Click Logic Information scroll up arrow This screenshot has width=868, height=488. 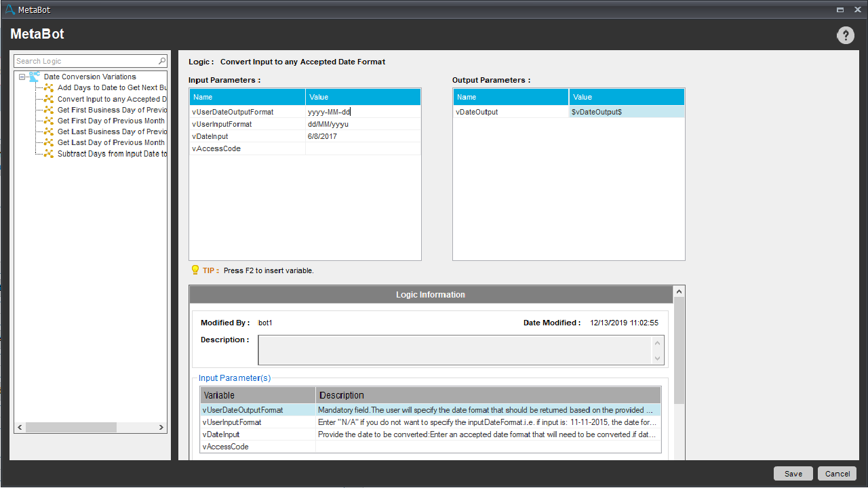[679, 291]
